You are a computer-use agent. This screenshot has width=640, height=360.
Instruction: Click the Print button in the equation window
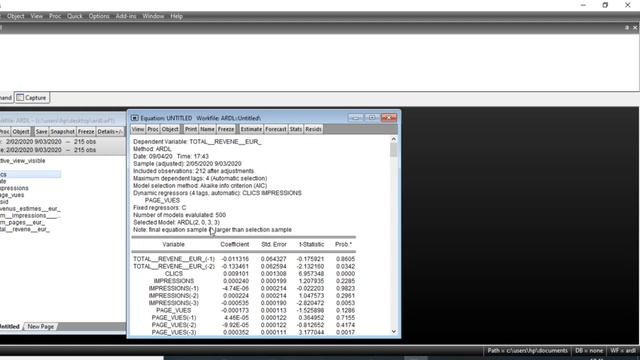coord(191,129)
